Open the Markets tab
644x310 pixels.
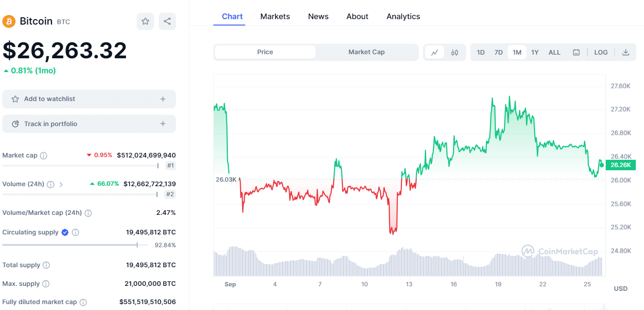pyautogui.click(x=275, y=16)
